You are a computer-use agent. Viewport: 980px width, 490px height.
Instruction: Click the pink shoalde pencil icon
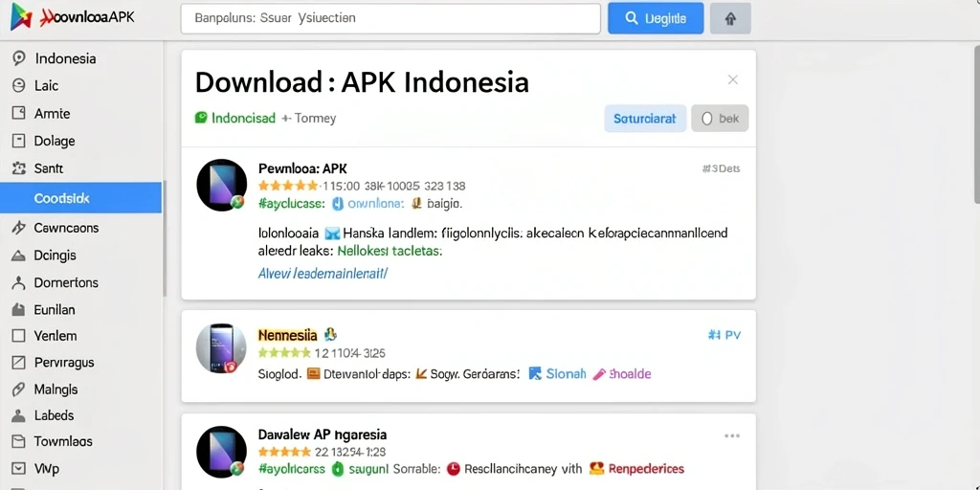click(599, 374)
